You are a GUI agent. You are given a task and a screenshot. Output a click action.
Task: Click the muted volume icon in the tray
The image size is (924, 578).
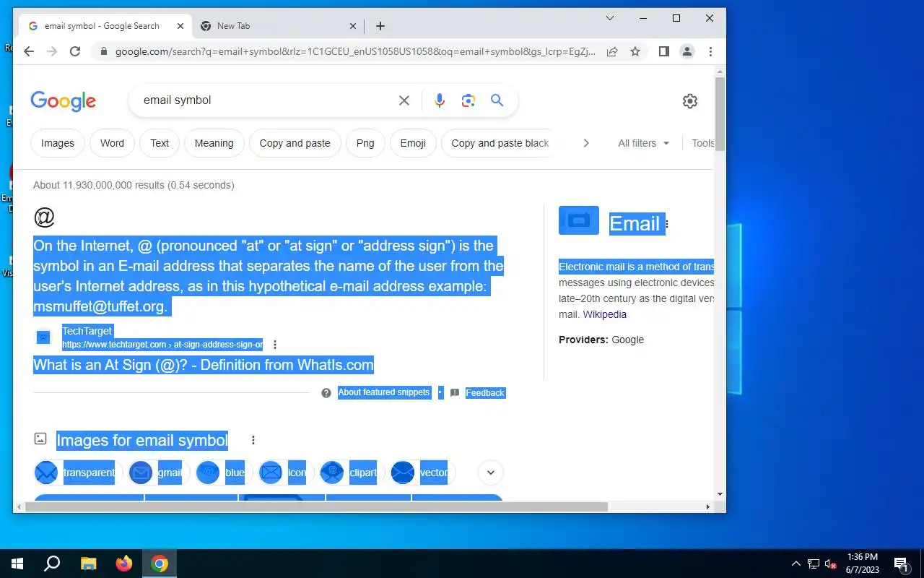831,564
